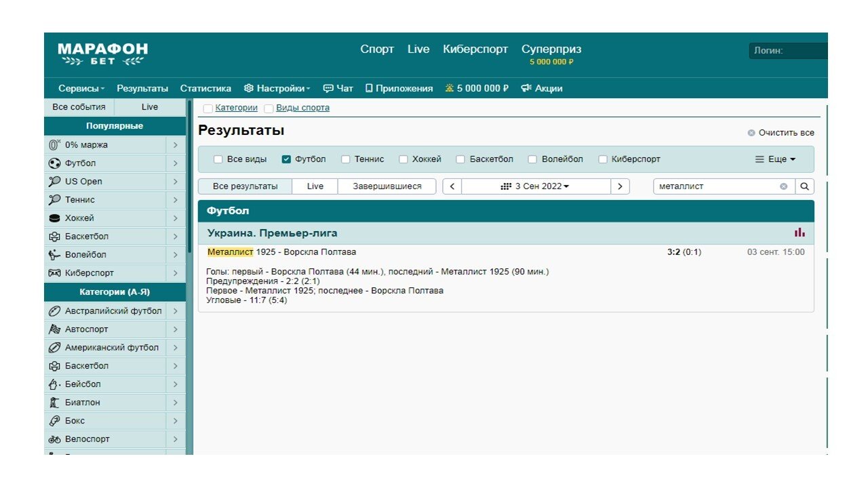
Task: Go to the previous date arrow
Action: pyautogui.click(x=452, y=186)
